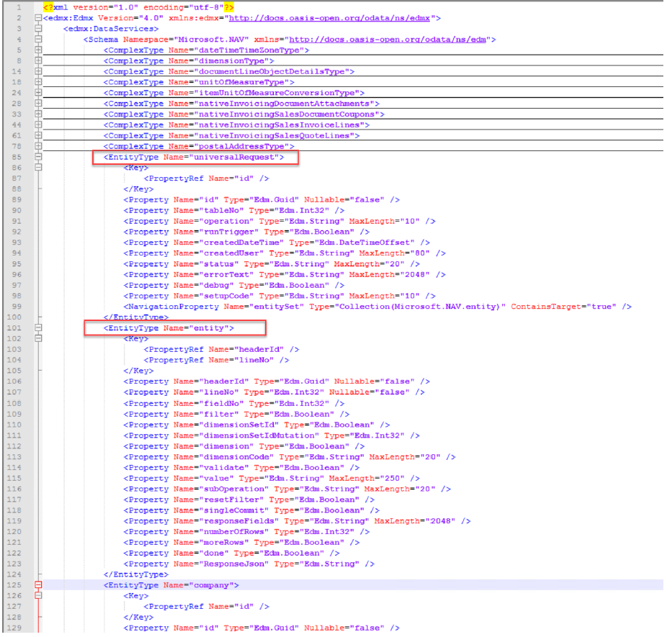Collapse the edmx:DataServices fold marker
This screenshot has width=672, height=637.
(38, 29)
